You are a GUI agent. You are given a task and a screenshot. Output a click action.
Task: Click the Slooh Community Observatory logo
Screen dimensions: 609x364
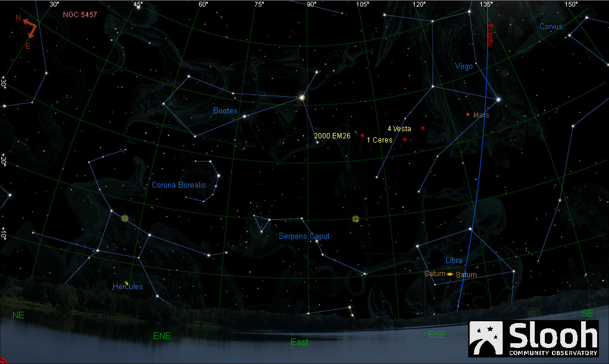tap(534, 338)
